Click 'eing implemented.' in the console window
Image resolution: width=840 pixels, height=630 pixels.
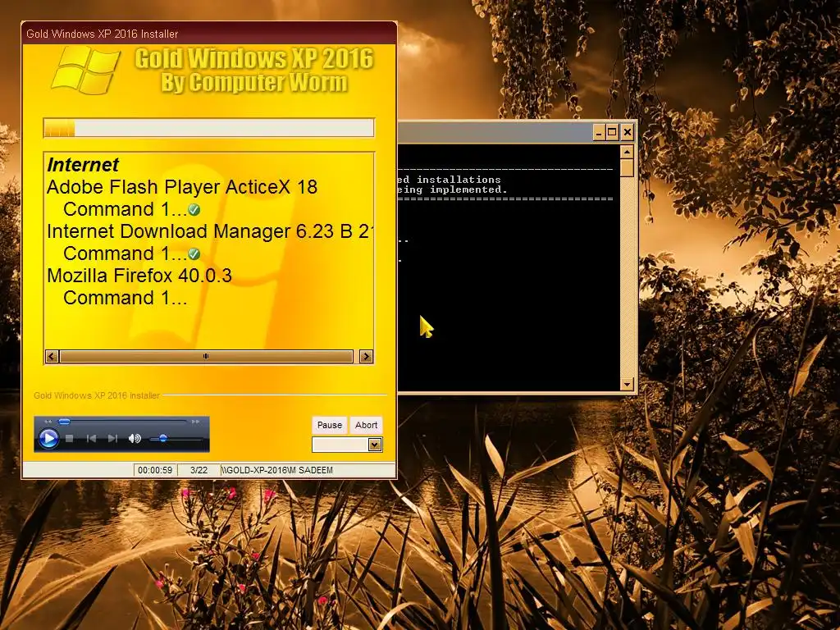453,189
